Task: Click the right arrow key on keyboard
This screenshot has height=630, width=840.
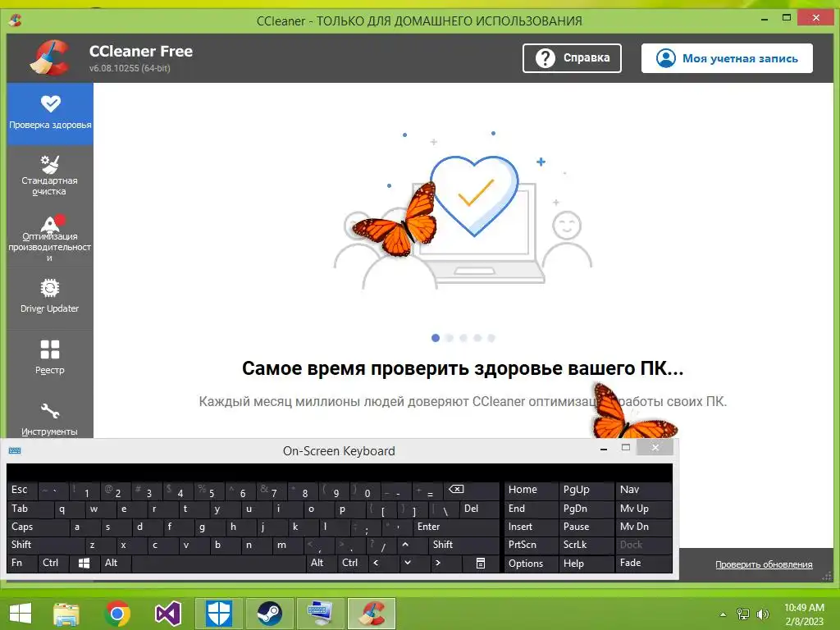Action: click(445, 563)
